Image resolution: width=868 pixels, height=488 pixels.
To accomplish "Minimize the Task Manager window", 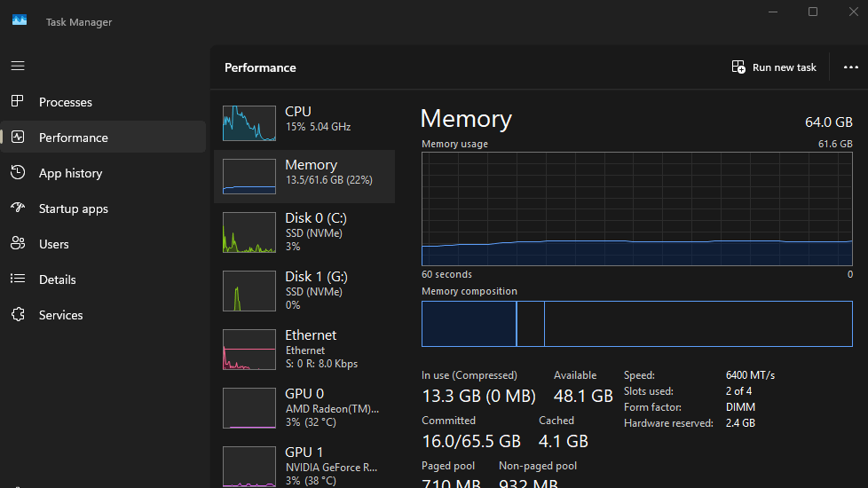I will 773,12.
